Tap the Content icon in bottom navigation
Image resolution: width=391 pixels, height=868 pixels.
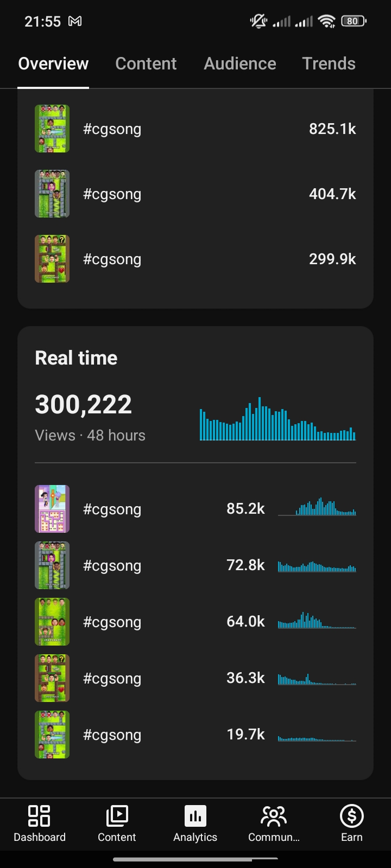[117, 816]
